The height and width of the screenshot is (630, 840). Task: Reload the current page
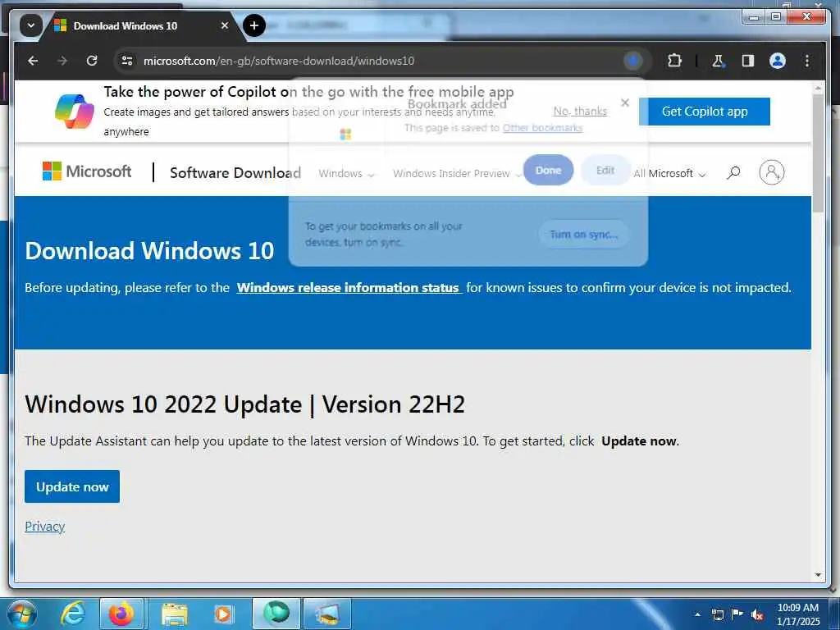pyautogui.click(x=92, y=61)
